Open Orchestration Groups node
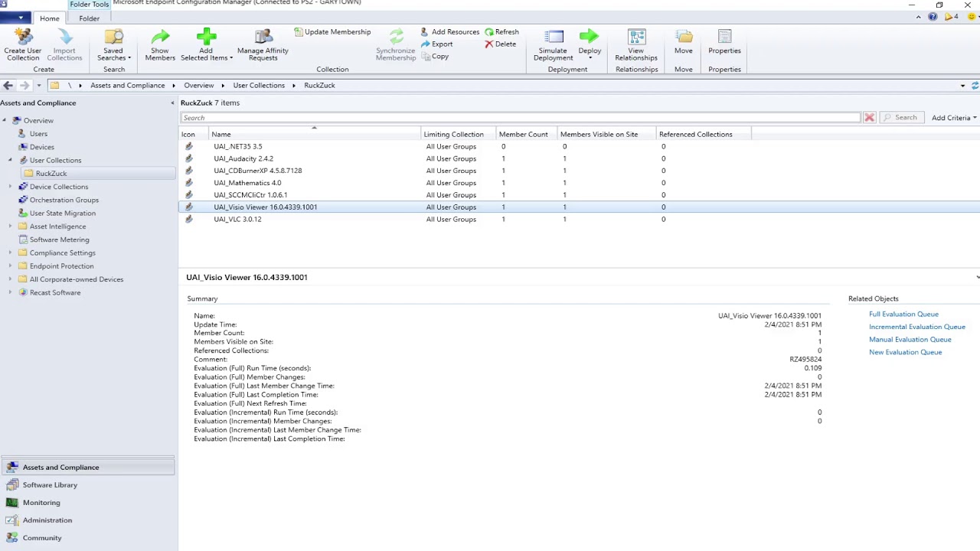Image resolution: width=980 pixels, height=551 pixels. (64, 200)
